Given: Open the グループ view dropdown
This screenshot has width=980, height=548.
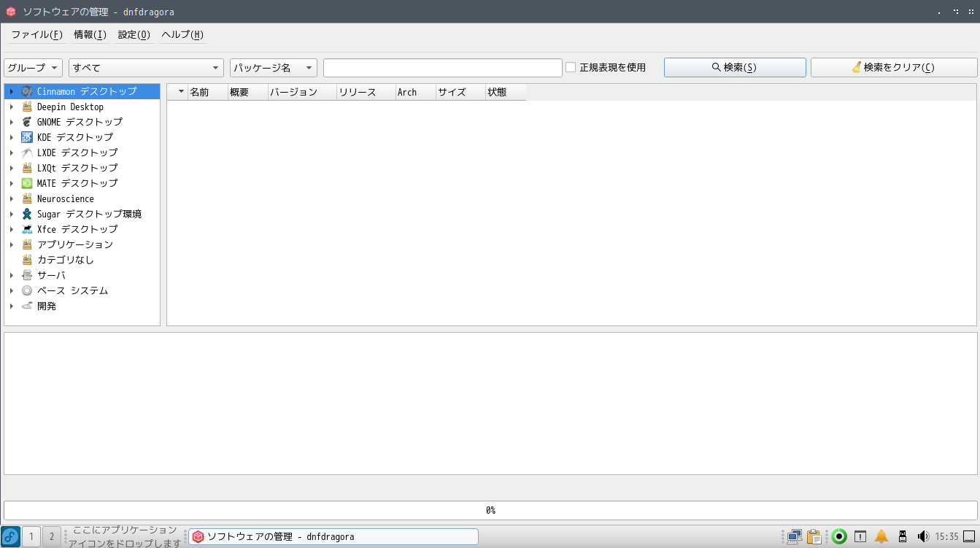Looking at the screenshot, I should click(x=33, y=68).
